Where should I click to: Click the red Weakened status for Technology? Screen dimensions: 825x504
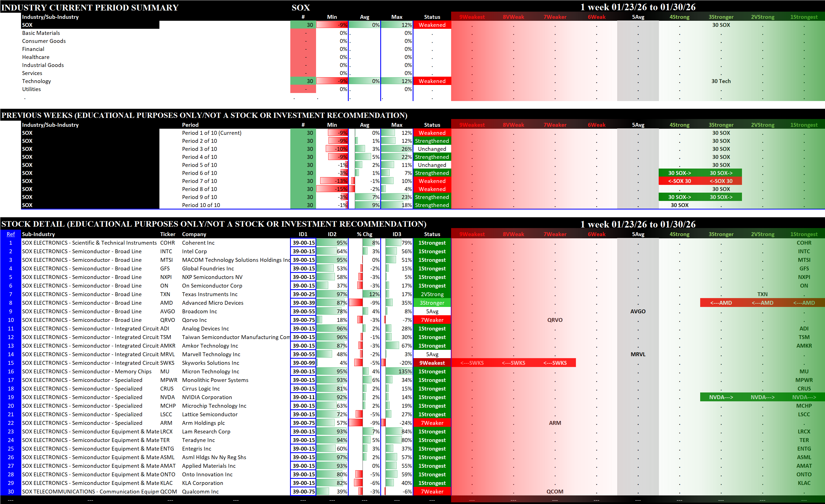point(432,81)
